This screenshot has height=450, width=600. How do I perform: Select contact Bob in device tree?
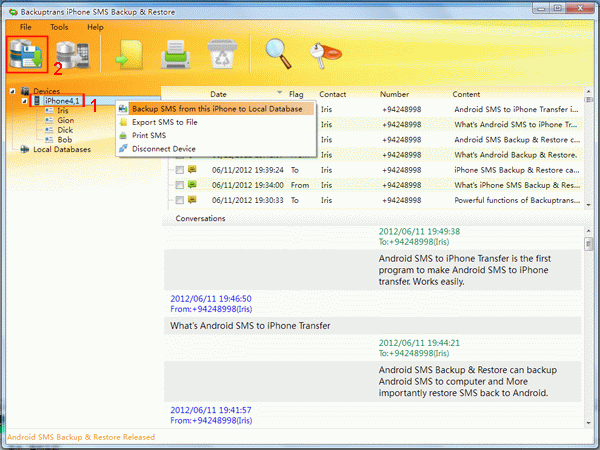[x=65, y=140]
